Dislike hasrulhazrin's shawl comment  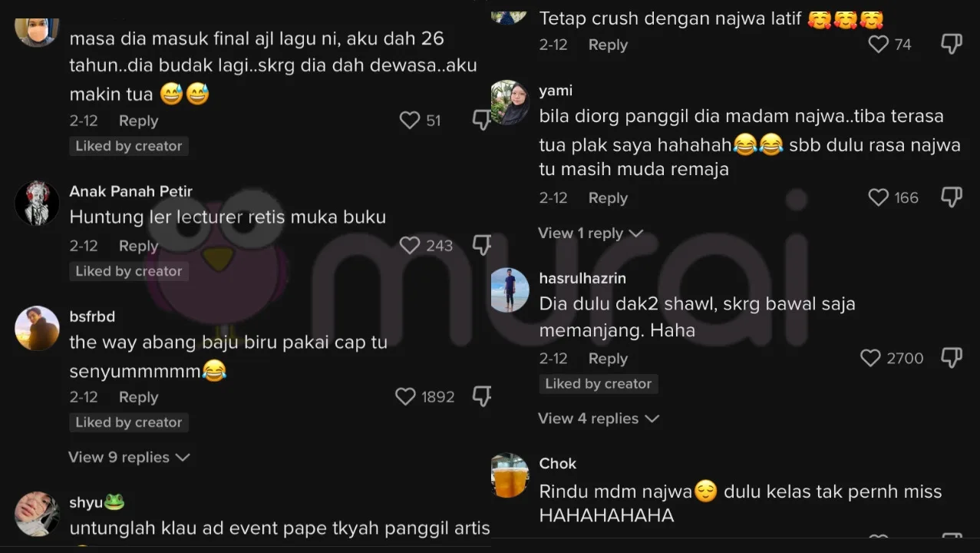[x=952, y=358]
